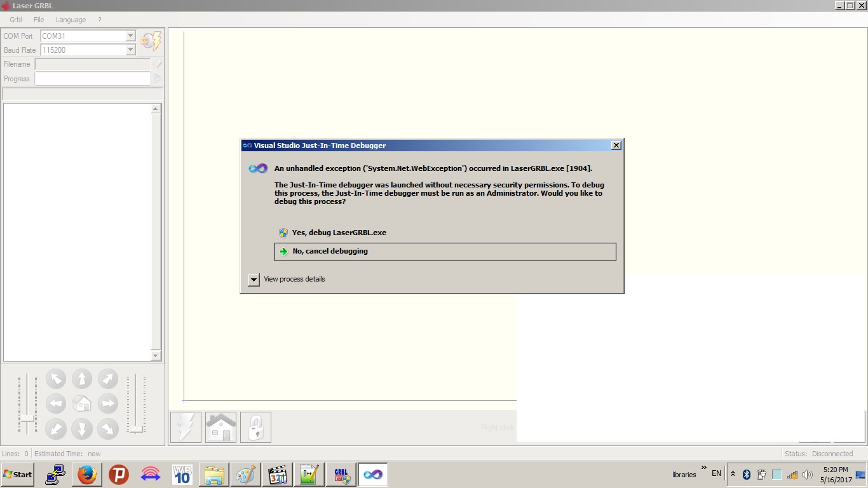Image resolution: width=868 pixels, height=488 pixels.
Task: Open Firefox from the taskbar
Action: coord(87,475)
